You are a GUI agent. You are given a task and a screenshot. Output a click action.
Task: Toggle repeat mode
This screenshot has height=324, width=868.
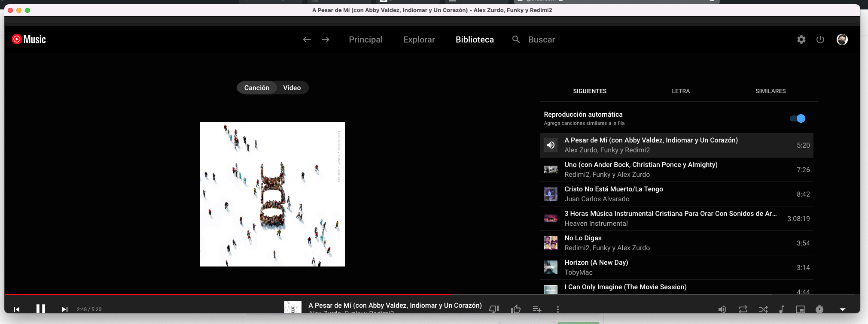coord(743,309)
